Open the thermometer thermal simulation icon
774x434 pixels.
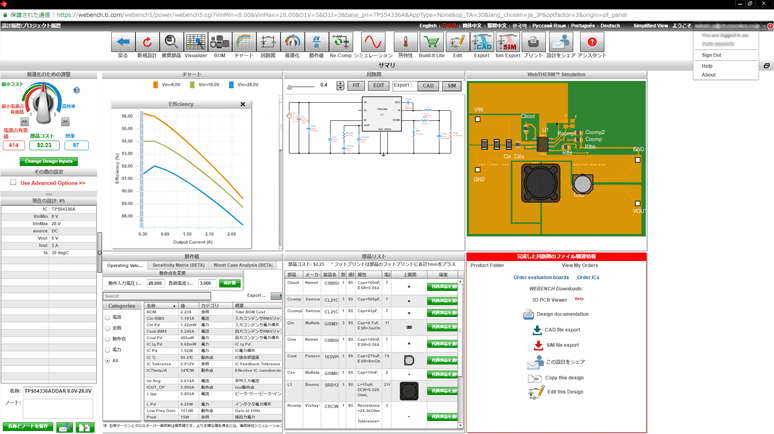tap(406, 42)
